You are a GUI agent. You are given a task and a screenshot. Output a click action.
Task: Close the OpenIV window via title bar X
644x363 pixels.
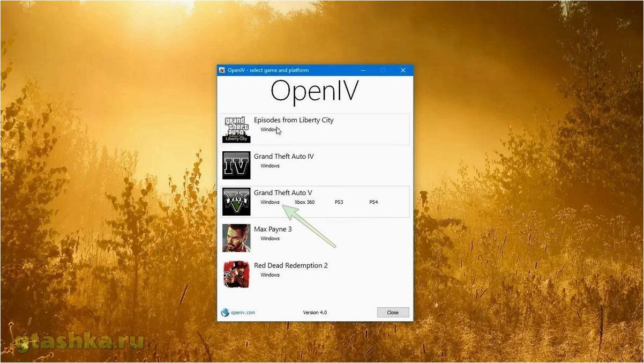(x=403, y=70)
